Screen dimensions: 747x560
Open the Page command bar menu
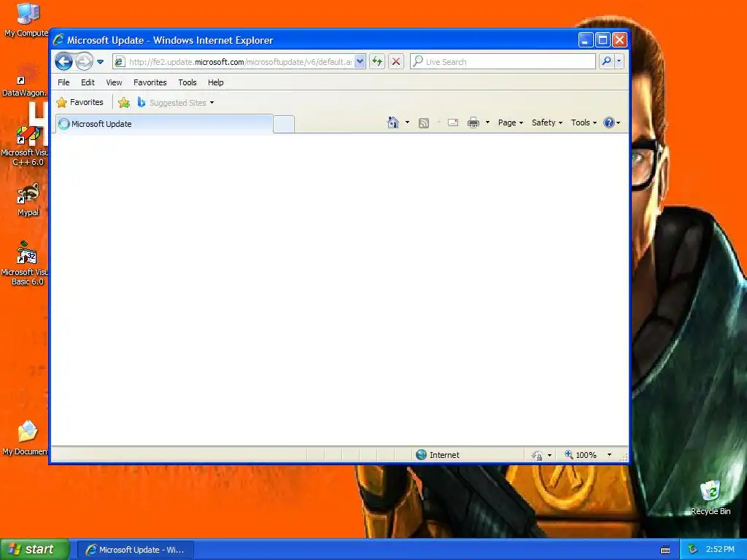(510, 122)
